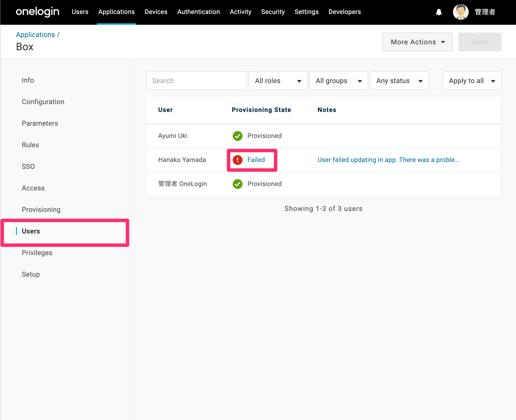Viewport: 516px width, 420px height.
Task: Expand the Apply to all dropdown
Action: click(x=472, y=81)
